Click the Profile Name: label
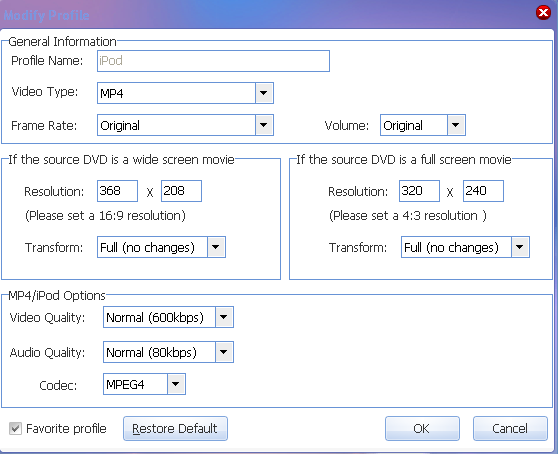Image resolution: width=558 pixels, height=454 pixels. tap(47, 60)
